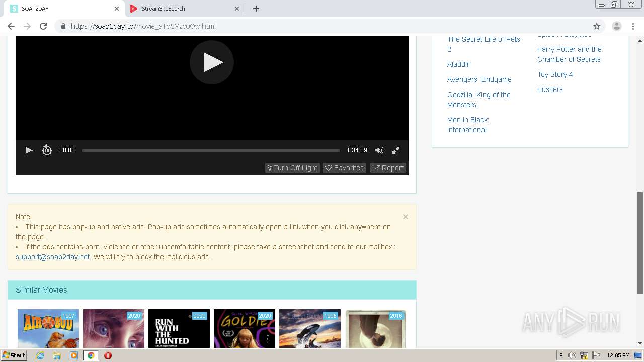
Task: Click the small play icon in the player bar
Action: 29,150
